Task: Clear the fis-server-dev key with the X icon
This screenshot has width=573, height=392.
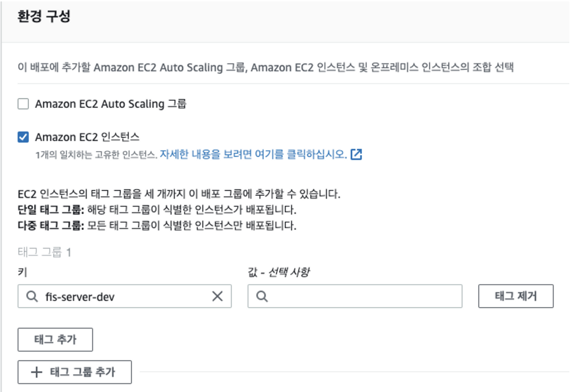Action: (217, 296)
